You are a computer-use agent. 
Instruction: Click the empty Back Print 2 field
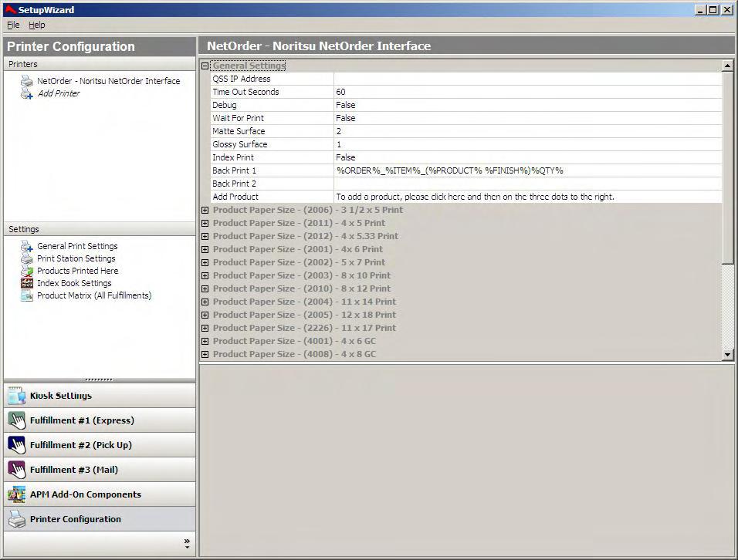pos(527,184)
